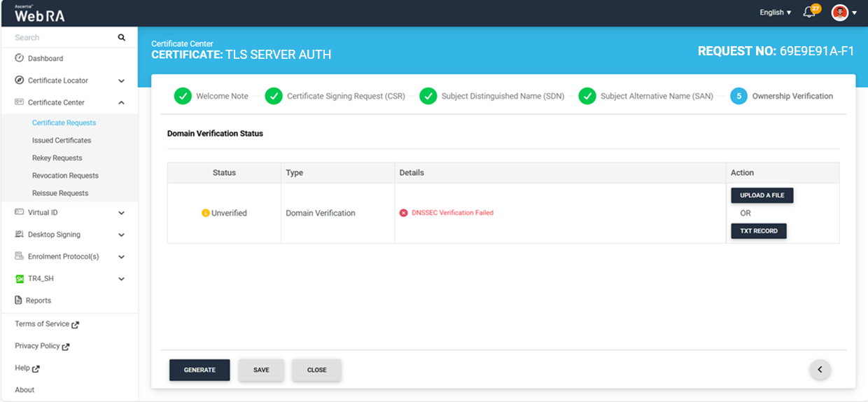Click the Status column header
The height and width of the screenshot is (402, 868).
tap(224, 173)
